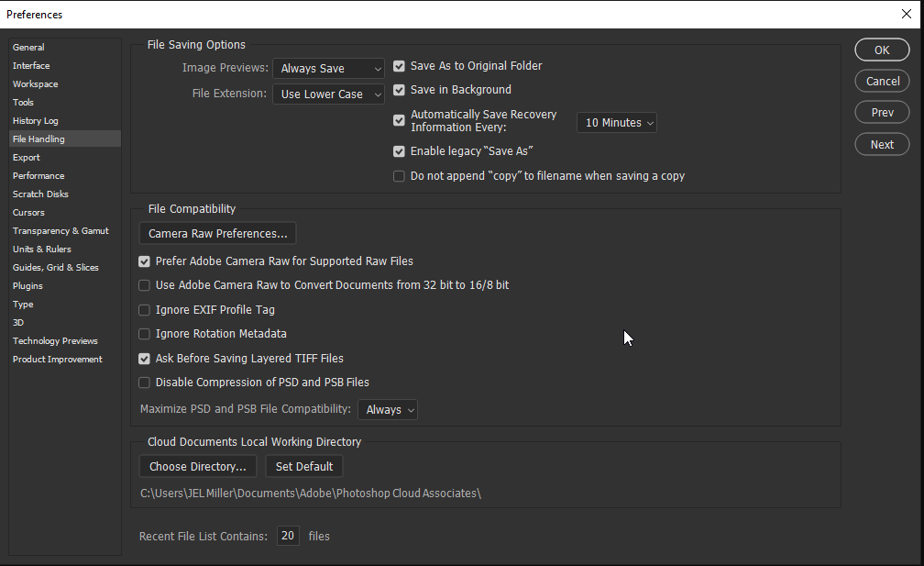The image size is (924, 566).
Task: Enable Disable Compression of PSD and PSB Files
Action: point(144,383)
